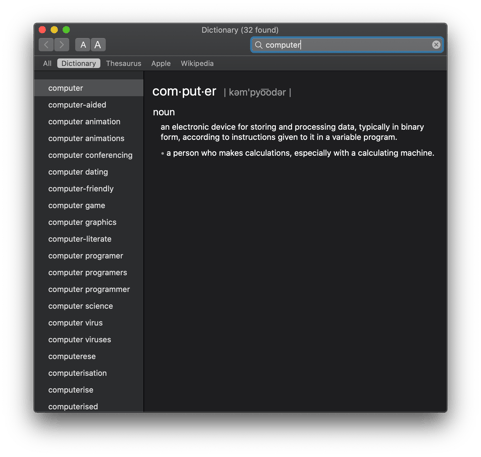481x457 pixels.
Task: Go forward with the right arrow button
Action: (x=62, y=45)
